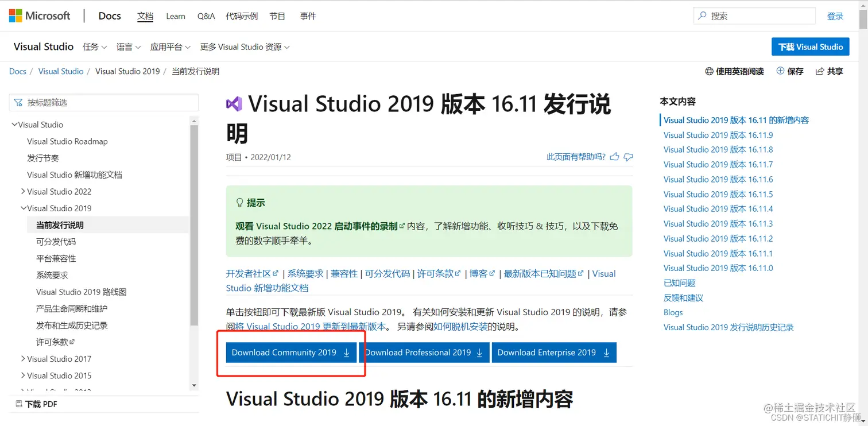This screenshot has width=868, height=426.
Task: Open Visual Studio 新增功能文档 in the sidebar
Action: pyautogui.click(x=75, y=175)
